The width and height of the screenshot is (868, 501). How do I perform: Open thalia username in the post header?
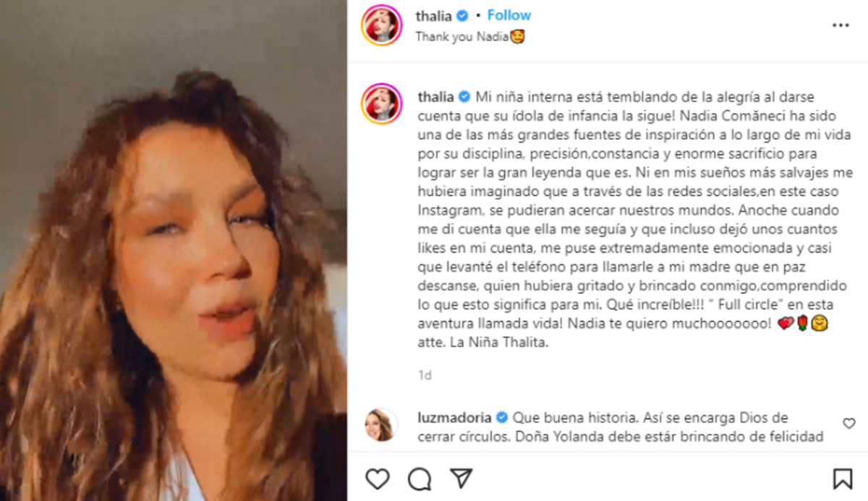pyautogui.click(x=434, y=16)
